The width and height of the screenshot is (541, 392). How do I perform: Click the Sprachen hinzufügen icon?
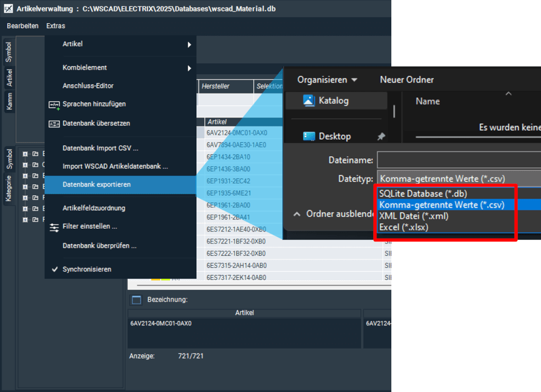pos(54,104)
